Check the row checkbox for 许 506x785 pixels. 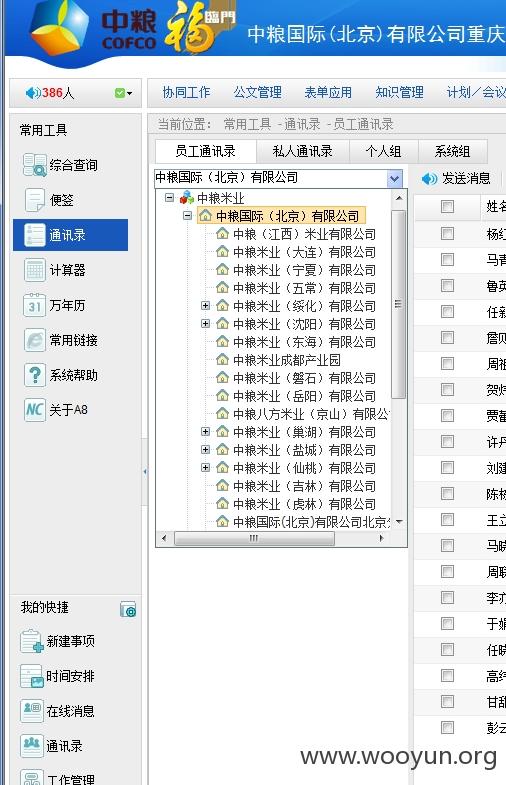click(x=447, y=442)
